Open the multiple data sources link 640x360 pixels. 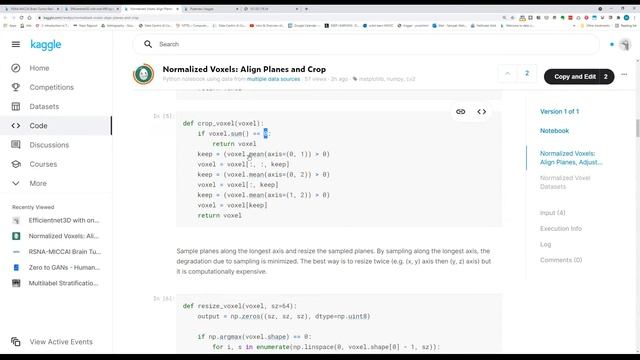click(273, 79)
